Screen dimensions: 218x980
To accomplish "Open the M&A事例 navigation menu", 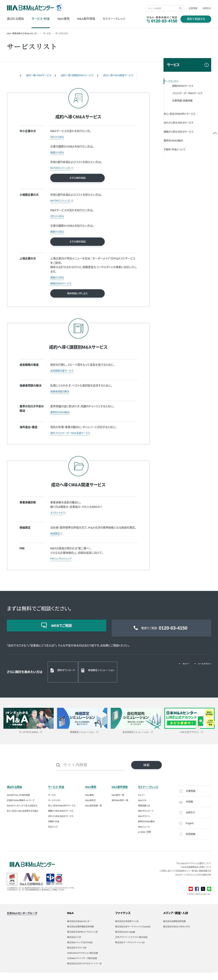I will 64,19.
